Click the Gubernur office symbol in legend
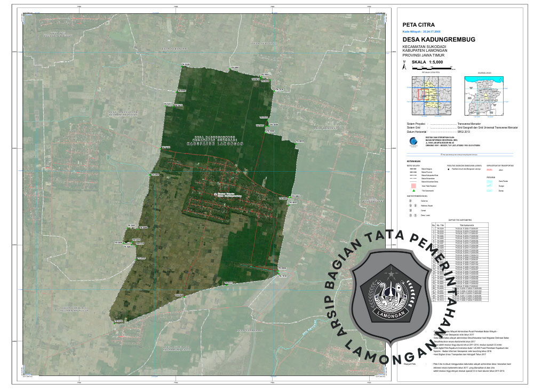 [x=410, y=201]
